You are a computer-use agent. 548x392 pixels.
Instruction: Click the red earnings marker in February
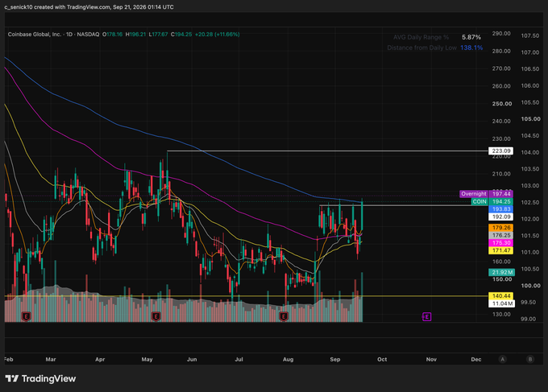point(27,316)
